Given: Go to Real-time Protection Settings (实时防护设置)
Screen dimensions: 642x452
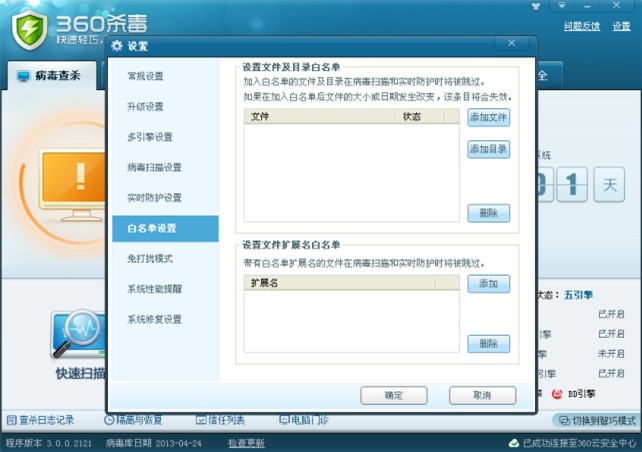Looking at the screenshot, I should tap(154, 198).
